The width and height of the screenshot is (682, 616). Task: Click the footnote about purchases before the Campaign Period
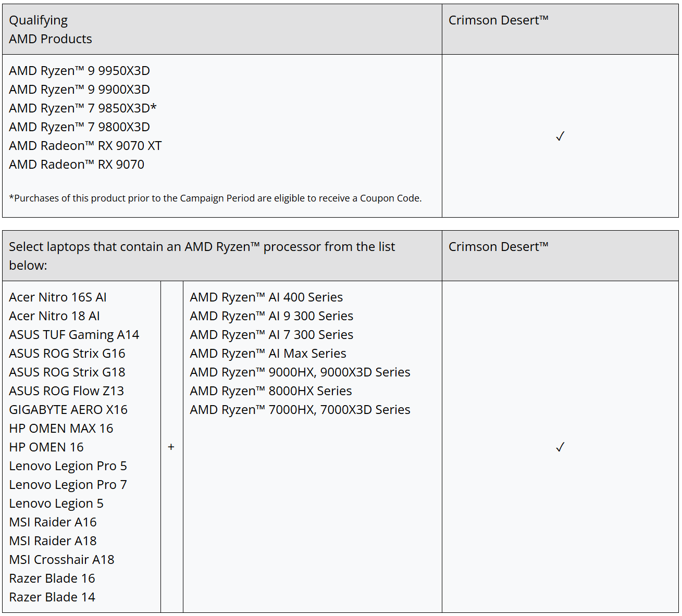215,198
